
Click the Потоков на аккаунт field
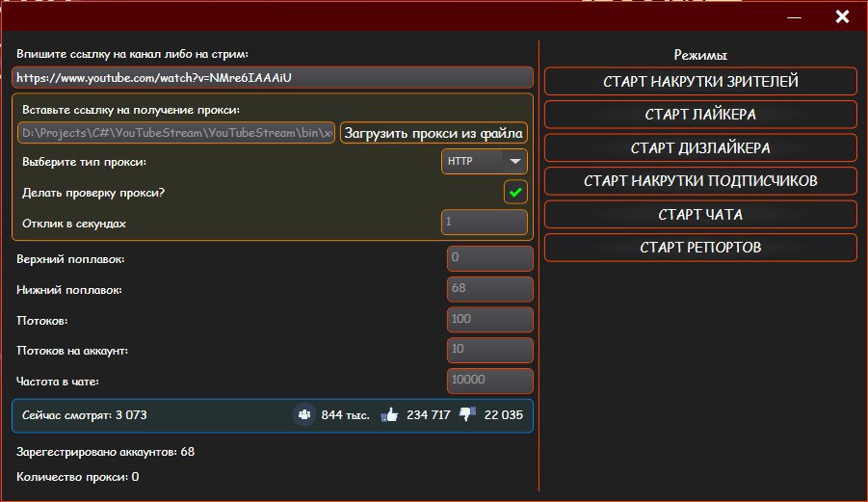tap(490, 350)
